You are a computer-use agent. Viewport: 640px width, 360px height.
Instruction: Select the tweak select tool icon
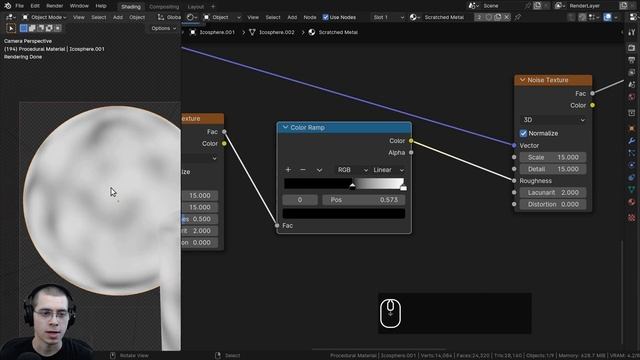coord(11,28)
